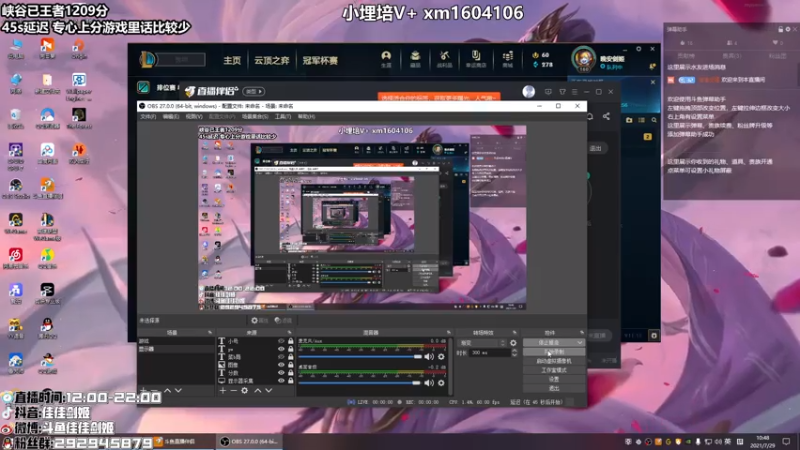Switch to 主页 tab in League client

pyautogui.click(x=232, y=60)
